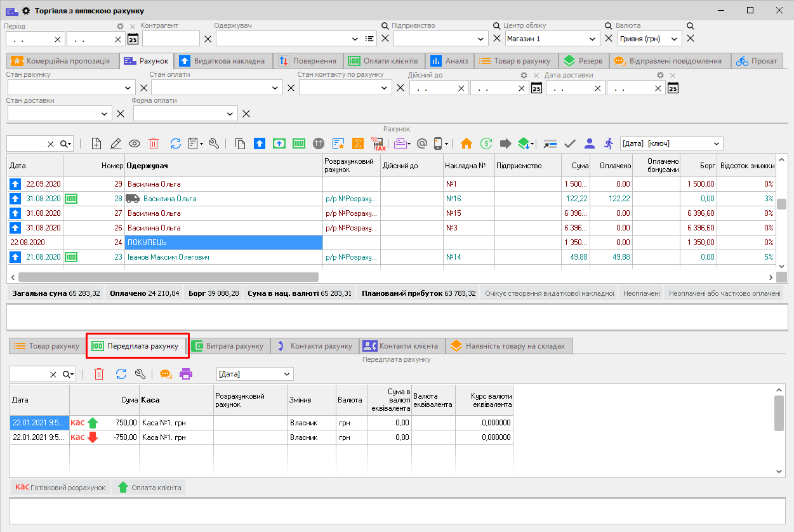Click the invoice table horizontal scrollbar
Viewport: 794px width, 532px height.
tap(168, 277)
